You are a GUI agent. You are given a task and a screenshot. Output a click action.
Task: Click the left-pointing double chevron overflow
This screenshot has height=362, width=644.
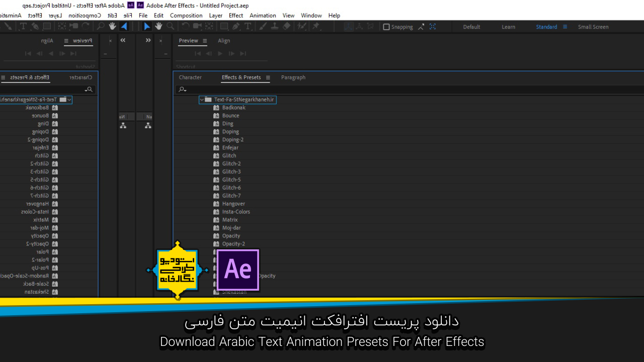click(x=123, y=40)
